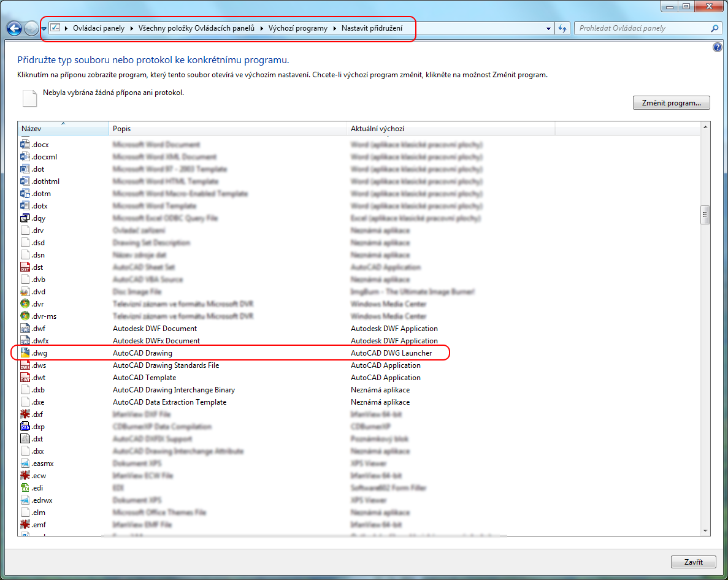
Task: Select the .dvr-ms Media Center icon
Action: (x=25, y=316)
